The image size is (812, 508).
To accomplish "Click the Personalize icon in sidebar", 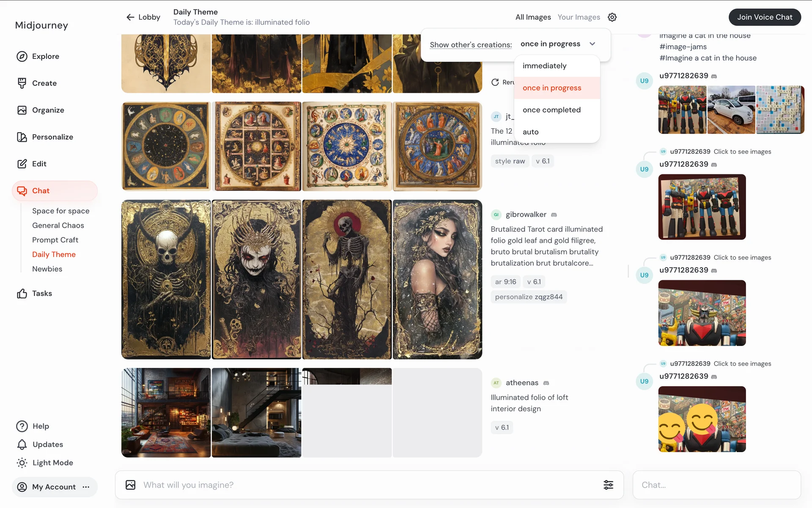I will click(22, 137).
